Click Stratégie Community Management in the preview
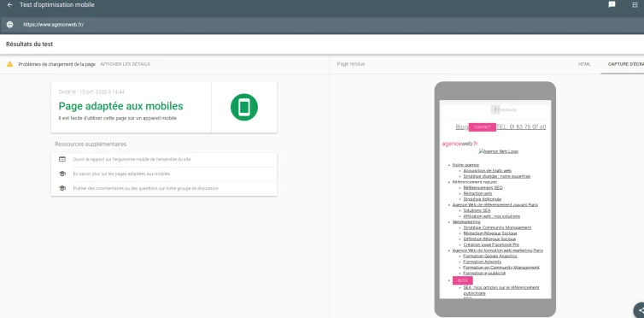The width and height of the screenshot is (644, 318). tap(497, 227)
